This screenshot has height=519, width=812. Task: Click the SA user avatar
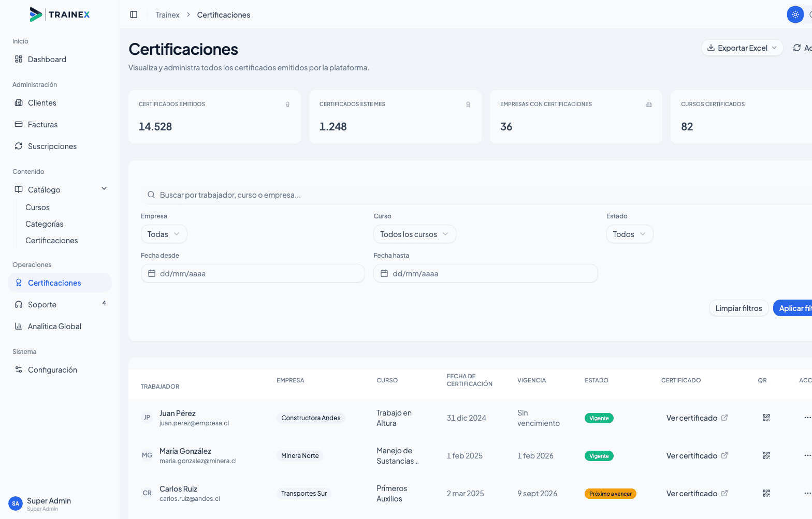(16, 503)
